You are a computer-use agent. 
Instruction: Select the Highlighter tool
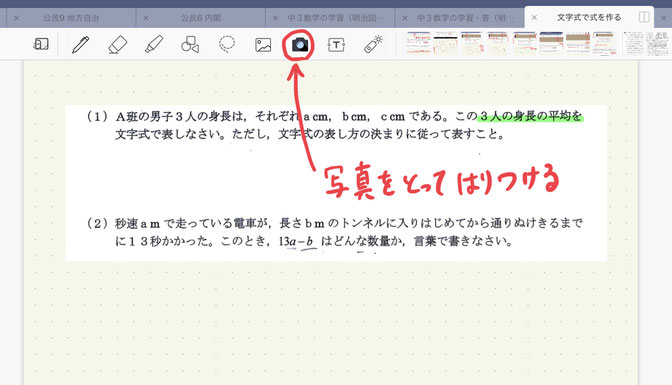coord(154,44)
